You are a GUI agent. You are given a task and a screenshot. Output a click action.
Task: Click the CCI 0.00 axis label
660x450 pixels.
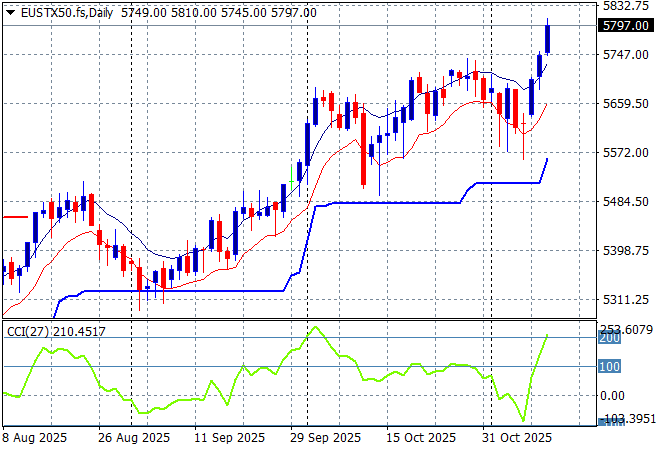coord(612,396)
